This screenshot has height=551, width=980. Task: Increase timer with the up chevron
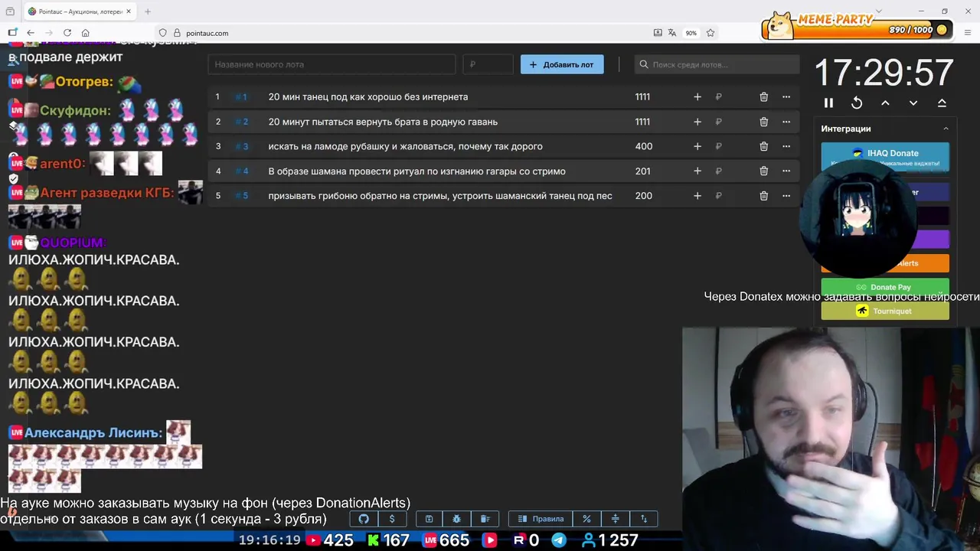[x=885, y=103]
